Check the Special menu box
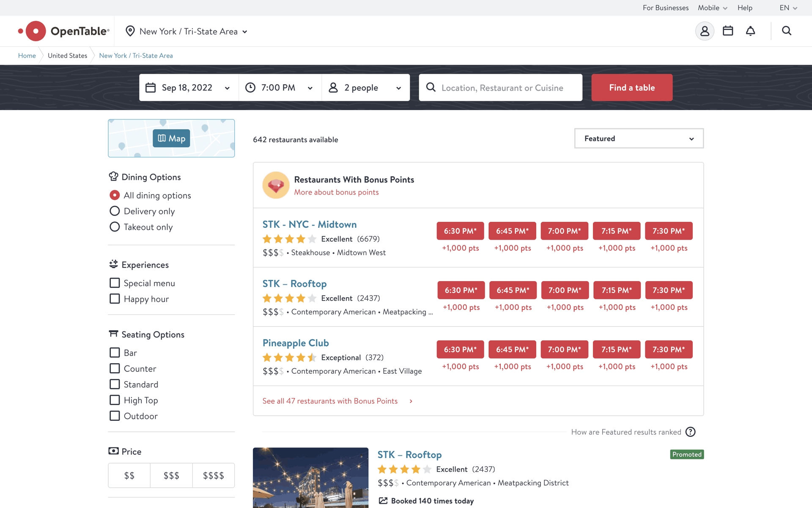The image size is (812, 508). coord(115,283)
